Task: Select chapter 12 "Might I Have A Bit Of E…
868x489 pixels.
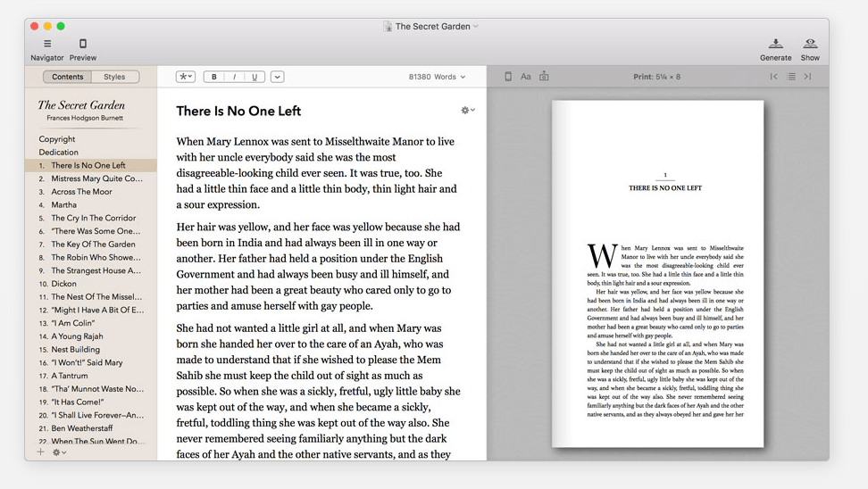Action: (x=91, y=310)
